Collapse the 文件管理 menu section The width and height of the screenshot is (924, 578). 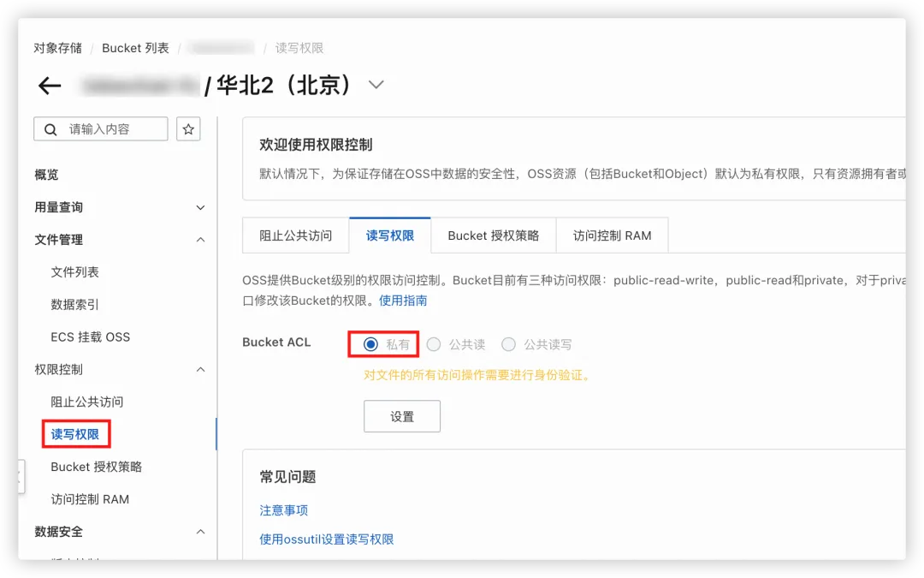(200, 240)
